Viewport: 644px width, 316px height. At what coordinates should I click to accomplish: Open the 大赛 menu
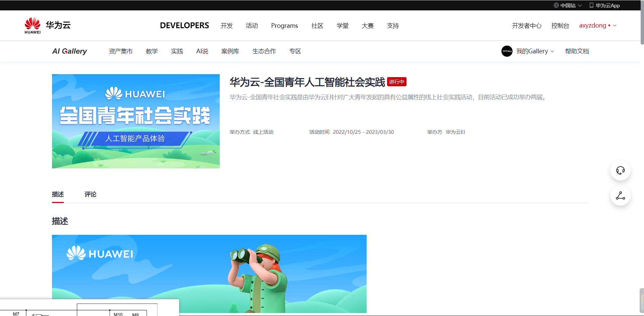[x=368, y=25]
